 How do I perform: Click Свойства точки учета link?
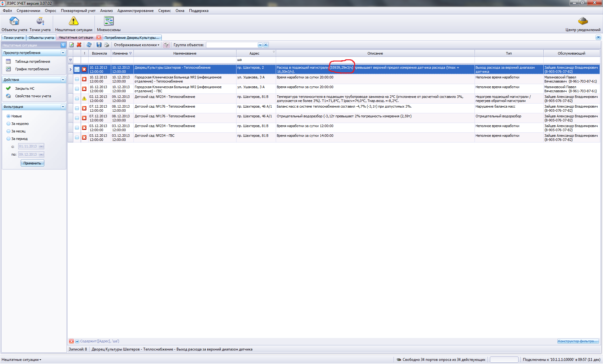click(33, 96)
